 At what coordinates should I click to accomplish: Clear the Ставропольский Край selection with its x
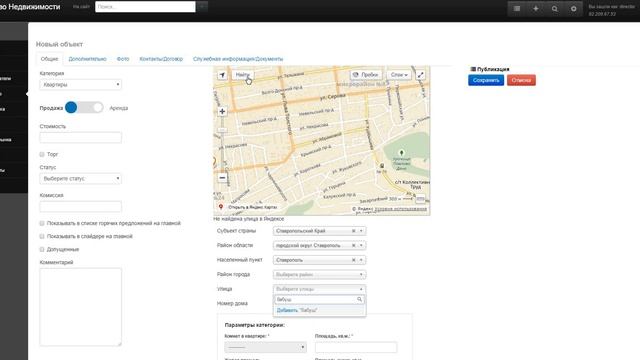pos(353,231)
